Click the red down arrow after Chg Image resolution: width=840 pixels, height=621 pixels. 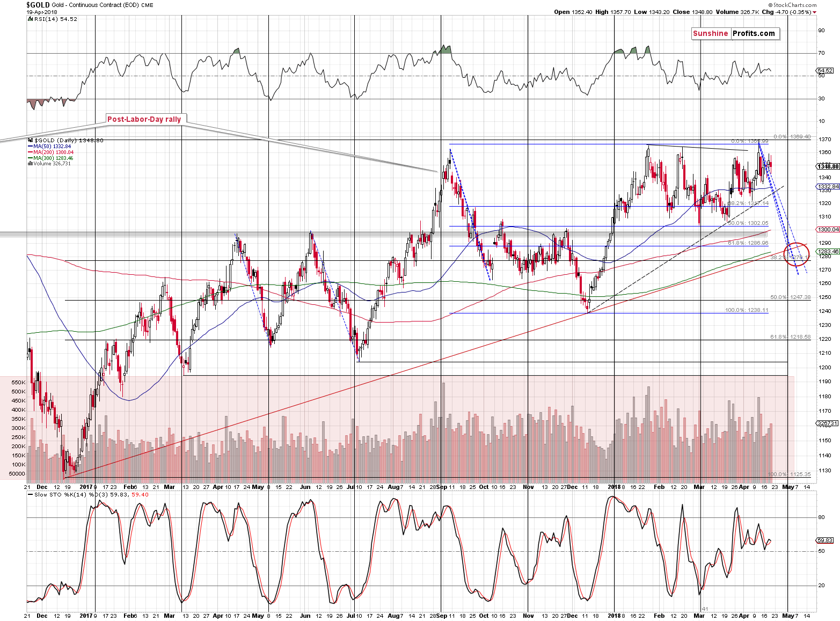point(815,12)
